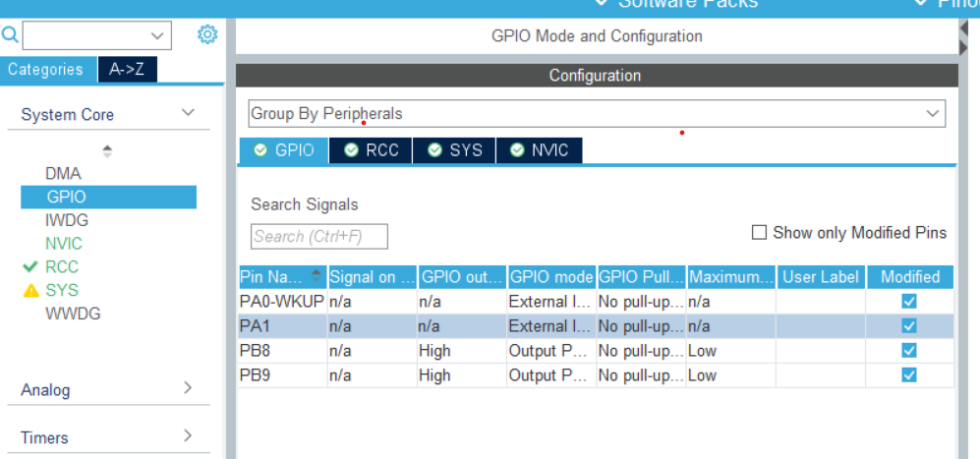Image resolution: width=980 pixels, height=459 pixels.
Task: Click the sort arrows above DMA
Action: click(x=107, y=150)
